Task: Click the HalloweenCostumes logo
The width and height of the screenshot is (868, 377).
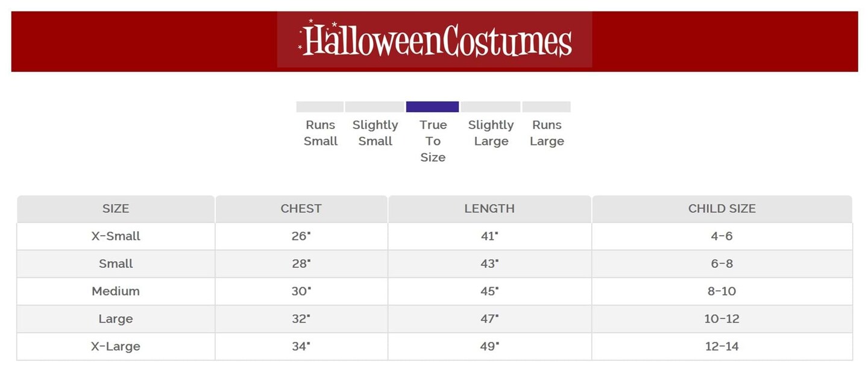Action: [435, 40]
